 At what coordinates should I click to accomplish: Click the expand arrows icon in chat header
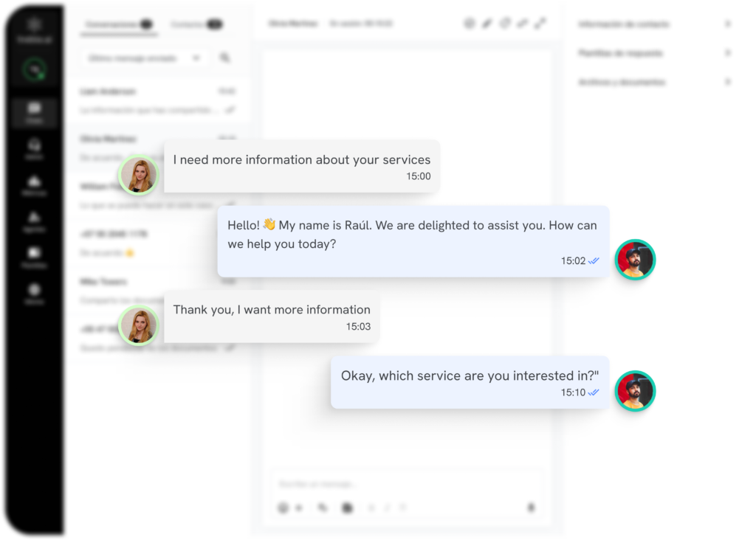coord(540,24)
